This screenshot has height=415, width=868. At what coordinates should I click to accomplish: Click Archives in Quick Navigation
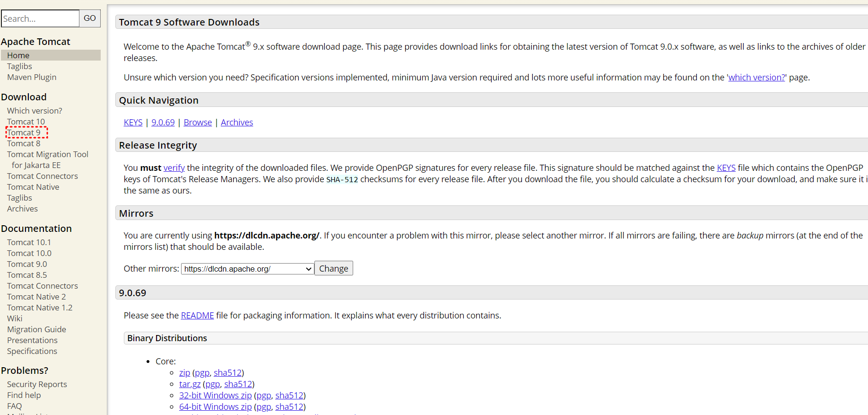pyautogui.click(x=237, y=122)
